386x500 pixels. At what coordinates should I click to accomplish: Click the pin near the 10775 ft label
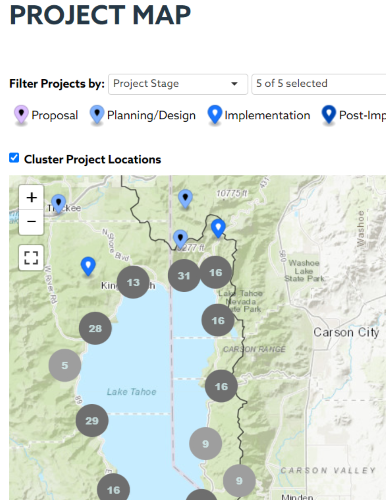click(185, 199)
